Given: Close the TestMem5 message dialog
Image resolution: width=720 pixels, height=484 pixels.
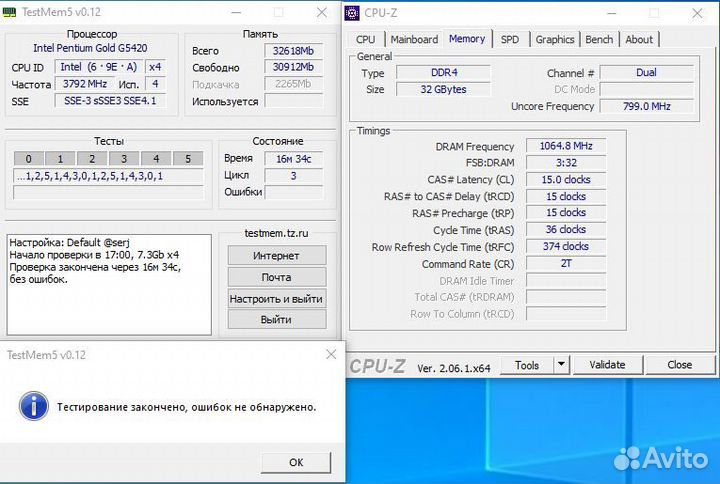Looking at the screenshot, I should [x=331, y=355].
